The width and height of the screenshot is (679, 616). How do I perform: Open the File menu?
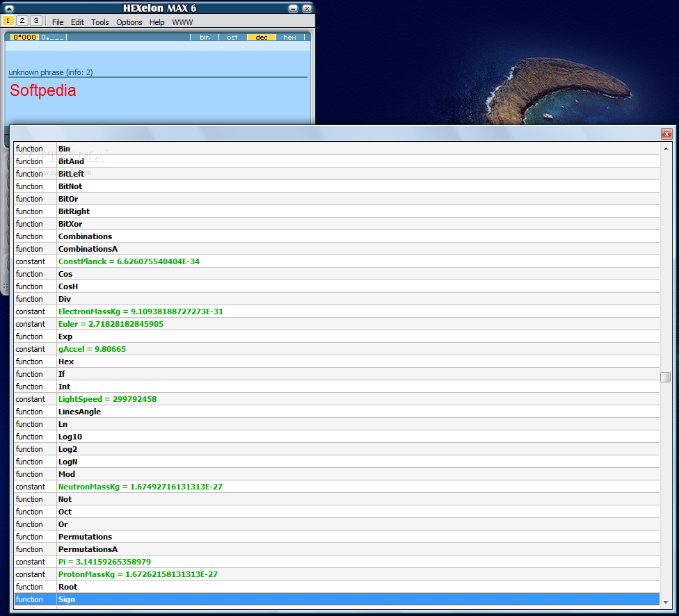pos(58,22)
